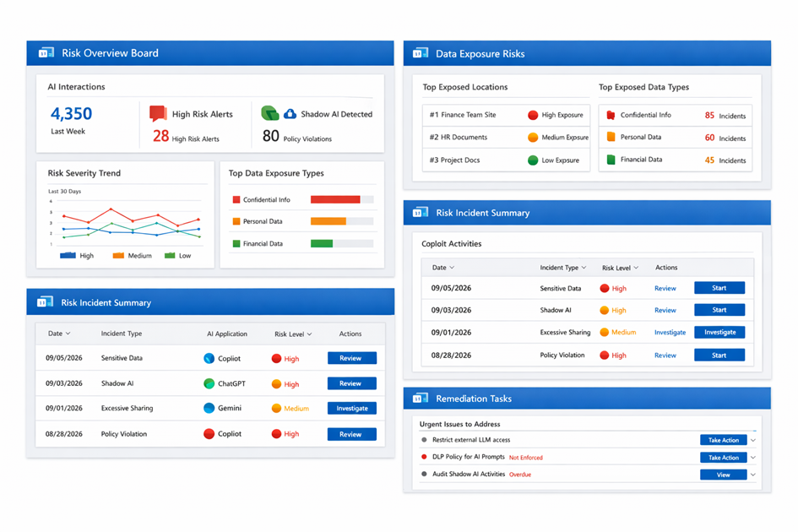
Task: Click the red status dot for Finance Team Site
Action: tap(533, 115)
